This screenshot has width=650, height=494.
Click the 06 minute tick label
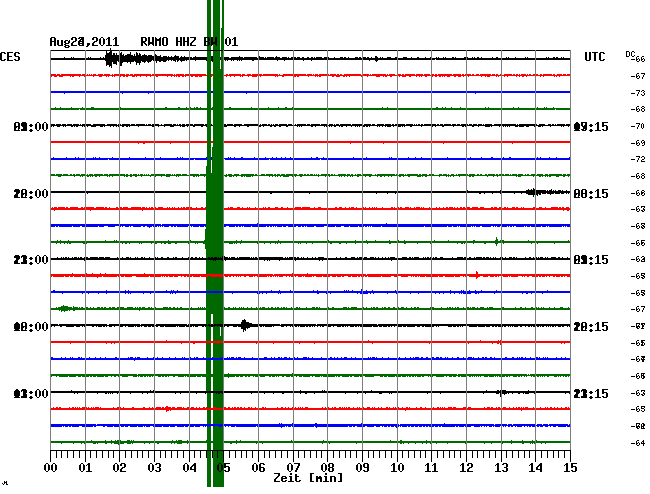pos(258,468)
